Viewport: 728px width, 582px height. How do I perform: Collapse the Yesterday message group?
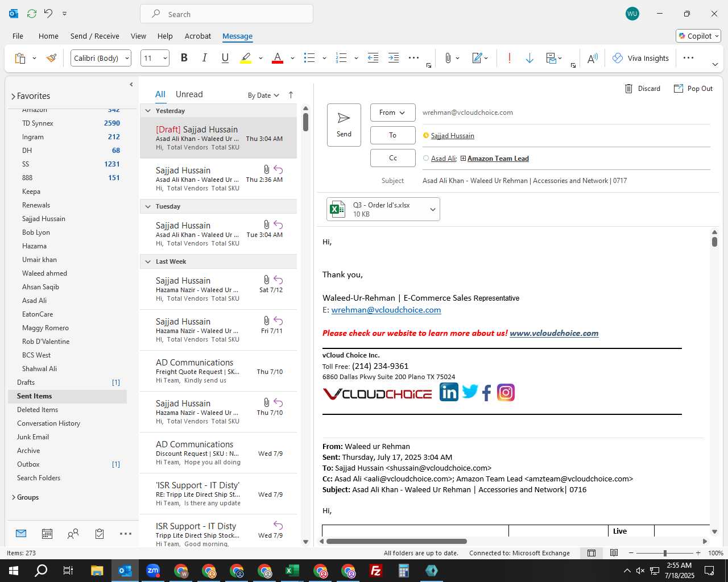point(148,111)
